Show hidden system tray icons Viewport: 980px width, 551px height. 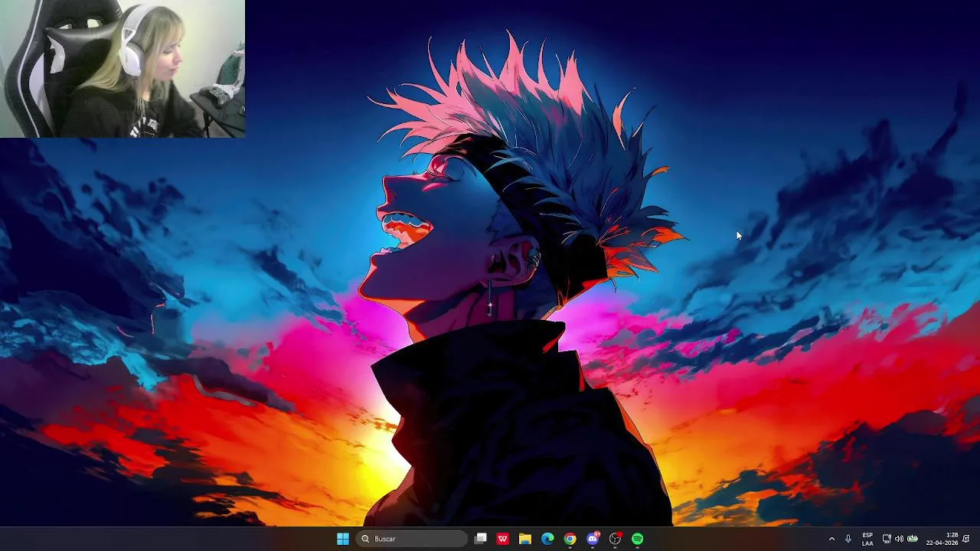point(832,539)
